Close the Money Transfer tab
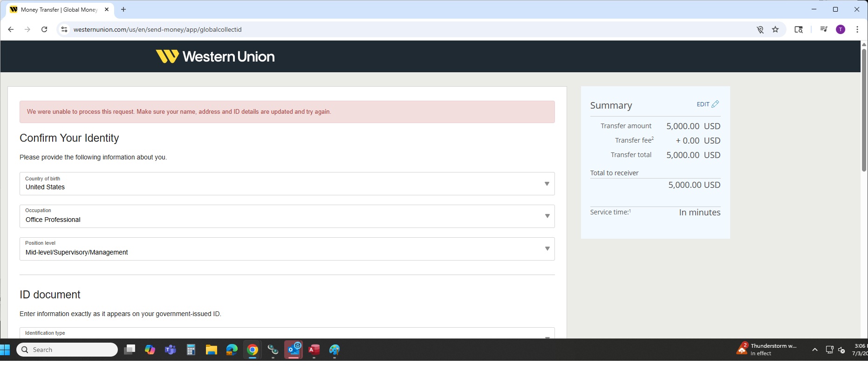868x372 pixels. (107, 9)
